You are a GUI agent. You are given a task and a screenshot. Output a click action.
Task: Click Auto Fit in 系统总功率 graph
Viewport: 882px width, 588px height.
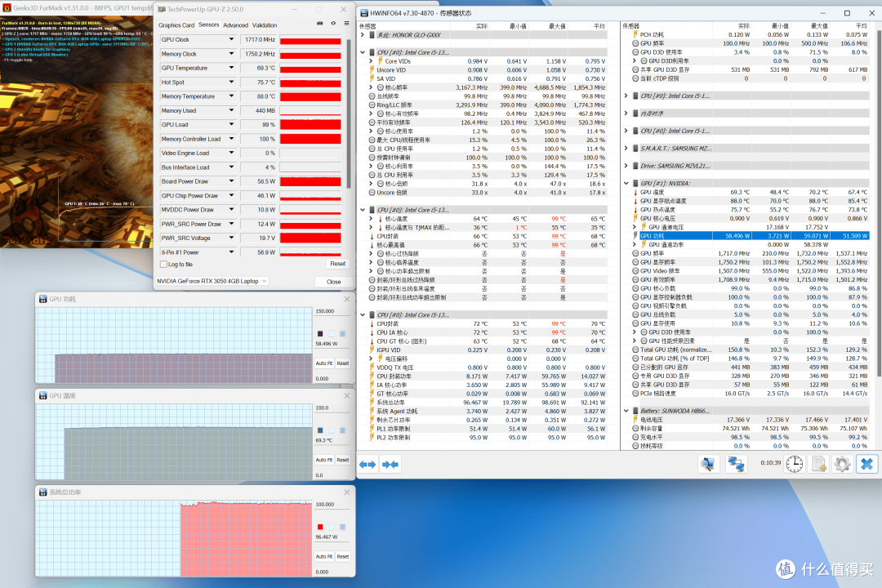click(x=324, y=556)
